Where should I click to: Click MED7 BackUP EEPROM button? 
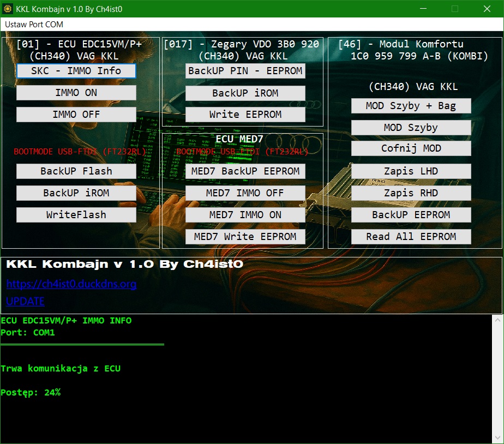click(245, 171)
